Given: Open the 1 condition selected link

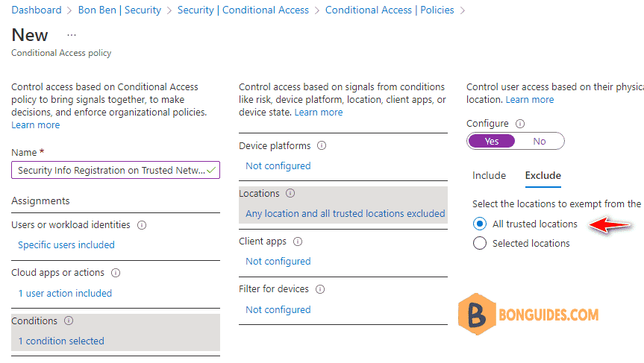Looking at the screenshot, I should coord(61,341).
